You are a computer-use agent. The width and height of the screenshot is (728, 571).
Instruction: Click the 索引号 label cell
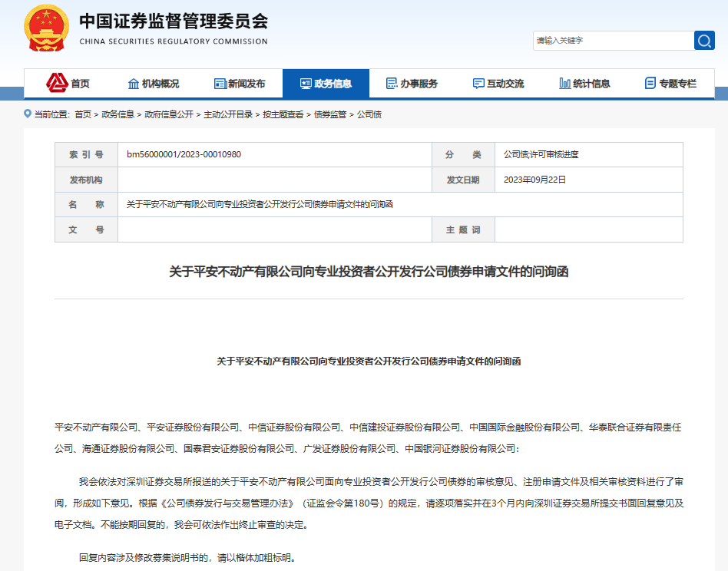86,154
